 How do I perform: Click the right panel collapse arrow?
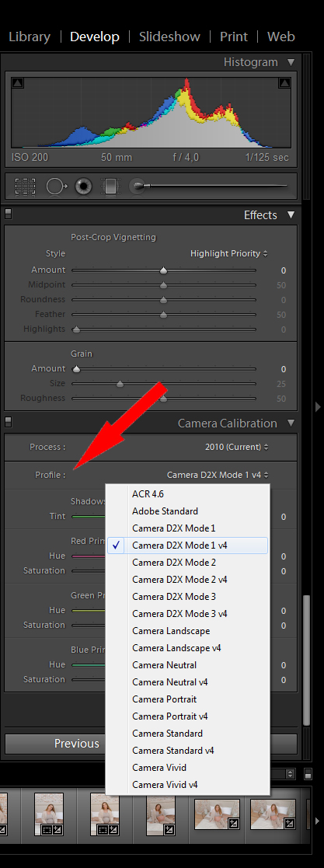coord(318,407)
